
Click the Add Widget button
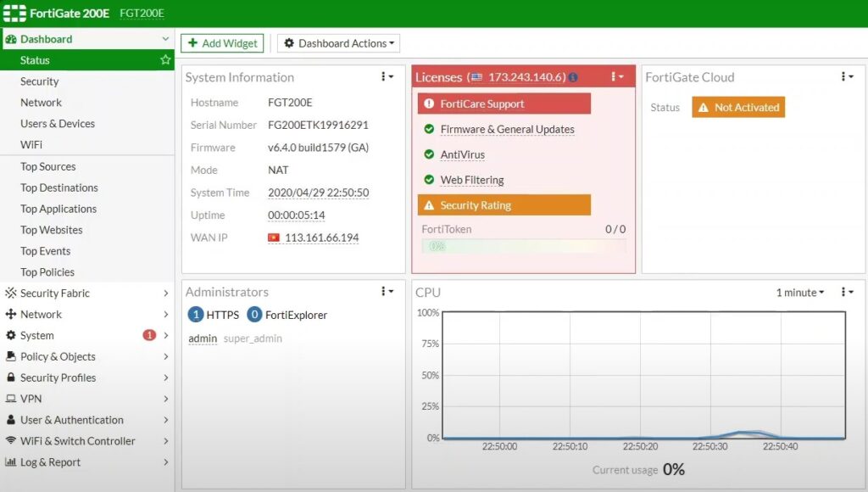[222, 43]
